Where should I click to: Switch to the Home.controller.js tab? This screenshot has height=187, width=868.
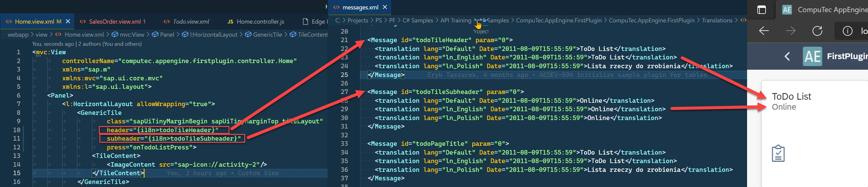[x=260, y=22]
